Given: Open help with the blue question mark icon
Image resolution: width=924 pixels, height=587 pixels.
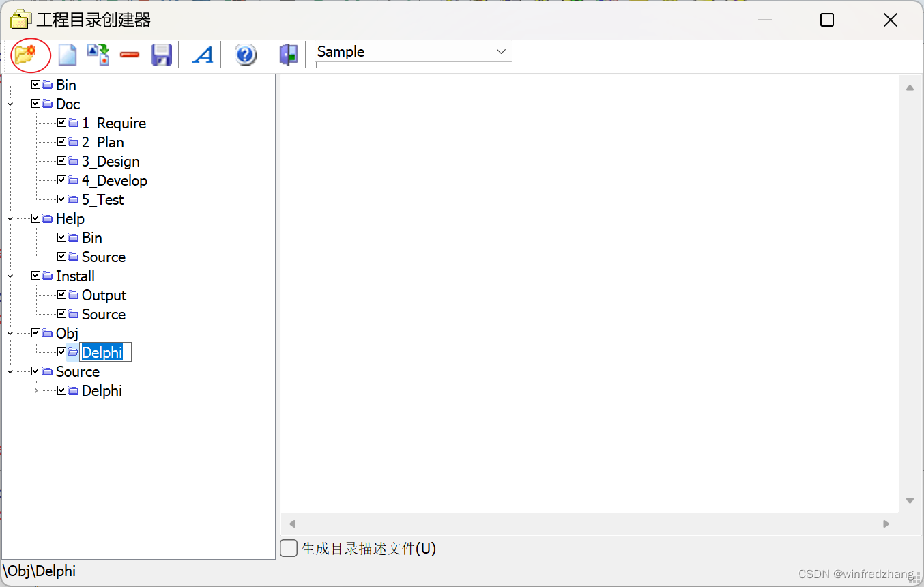Looking at the screenshot, I should [246, 54].
